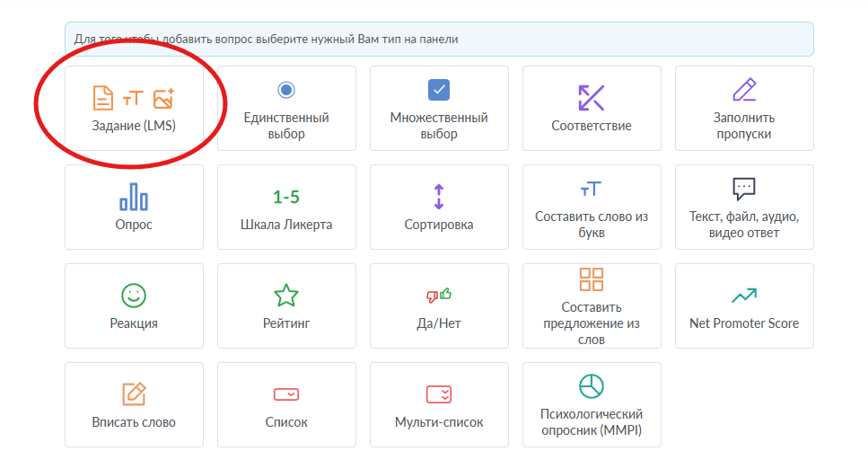Click the Да/Нет thumbs icon

pos(439,296)
